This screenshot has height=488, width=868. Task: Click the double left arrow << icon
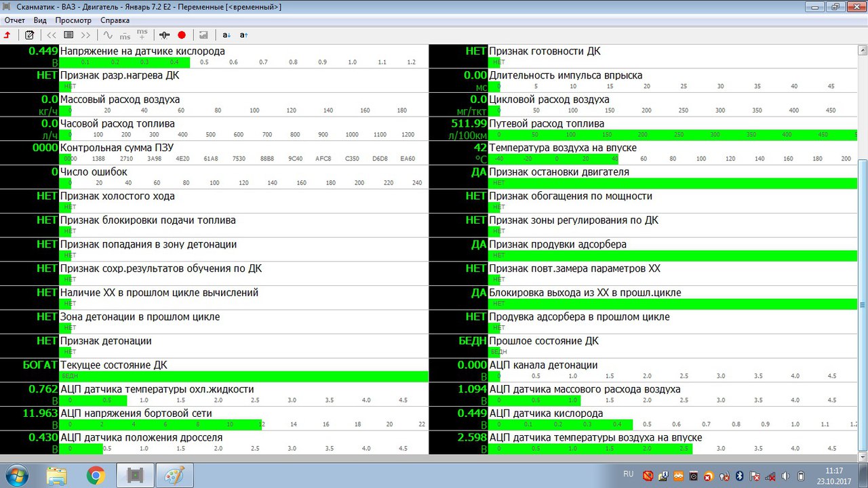coord(52,35)
